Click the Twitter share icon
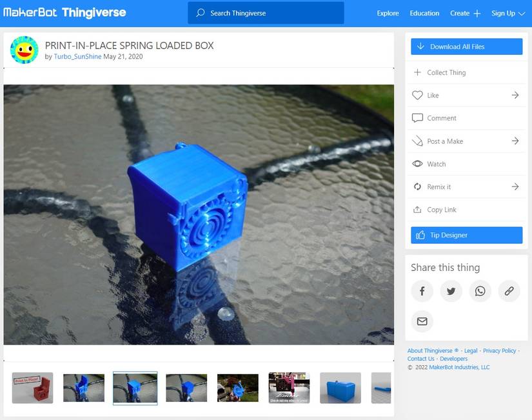Image resolution: width=532 pixels, height=420 pixels. pyautogui.click(x=451, y=291)
